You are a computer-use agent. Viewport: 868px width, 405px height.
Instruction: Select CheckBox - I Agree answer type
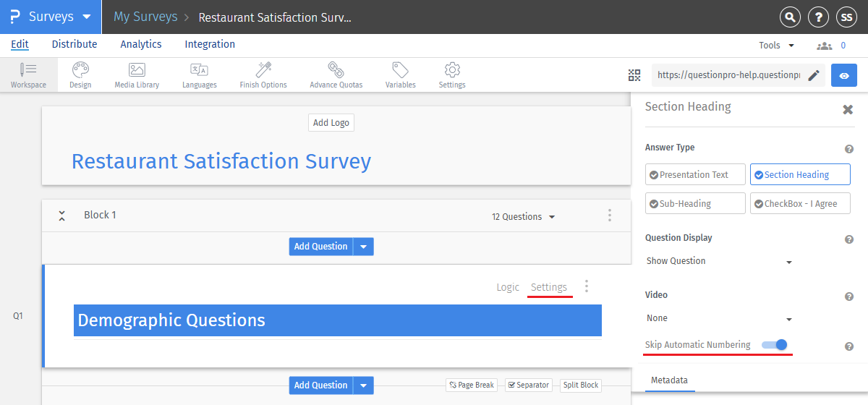point(800,203)
